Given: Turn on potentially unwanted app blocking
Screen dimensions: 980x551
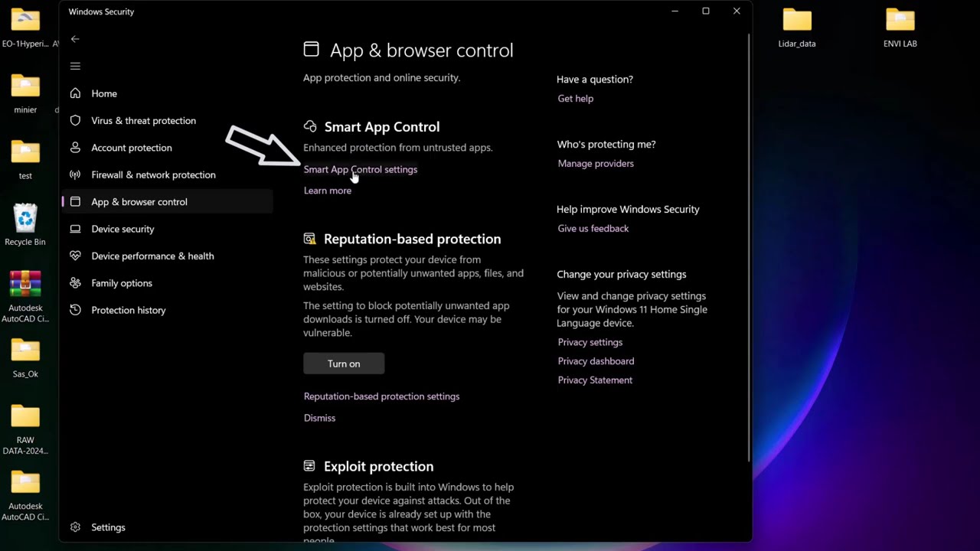Looking at the screenshot, I should tap(344, 364).
